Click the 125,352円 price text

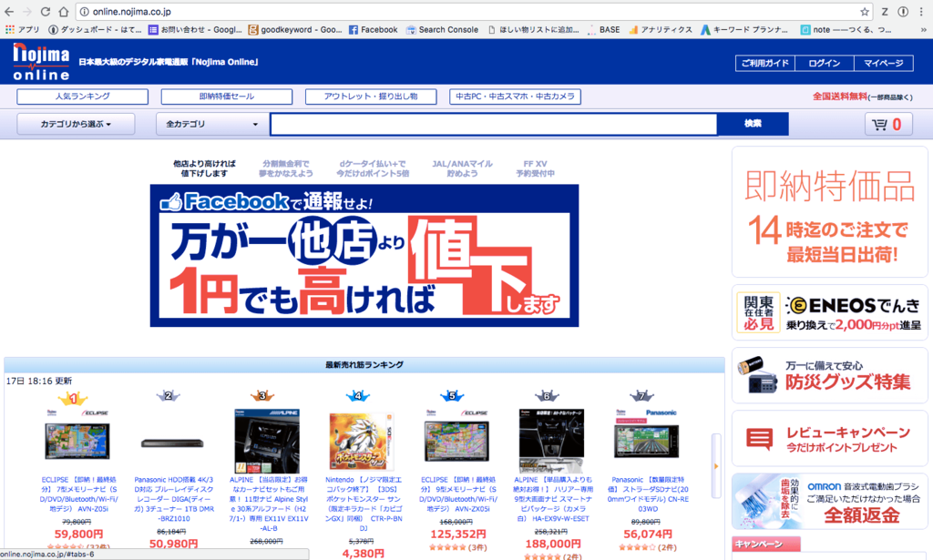[x=457, y=534]
